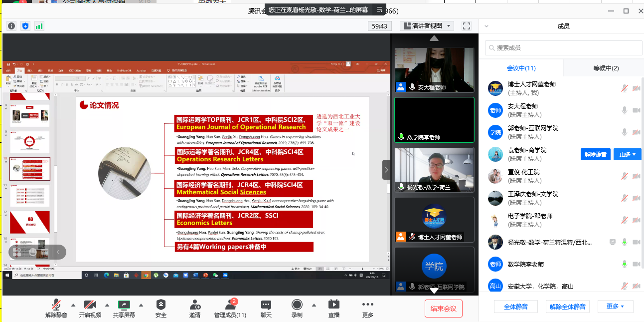Select the 安大程老师 video tile

coord(434,70)
